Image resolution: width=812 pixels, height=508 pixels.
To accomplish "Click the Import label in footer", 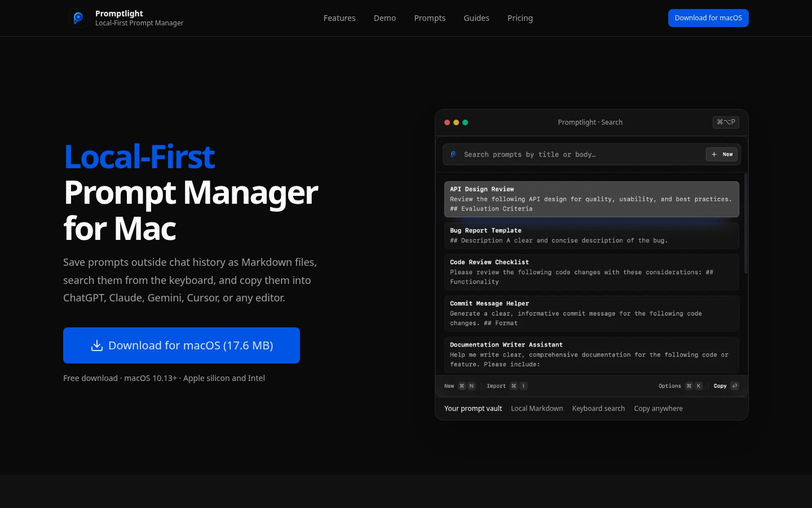I will 496,386.
